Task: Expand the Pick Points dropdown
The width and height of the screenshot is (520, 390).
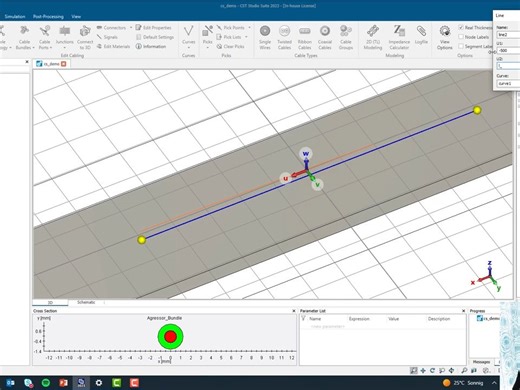Action: 249,28
